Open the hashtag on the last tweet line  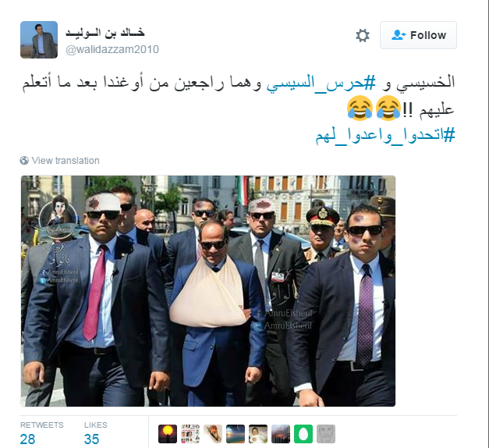coord(385,136)
